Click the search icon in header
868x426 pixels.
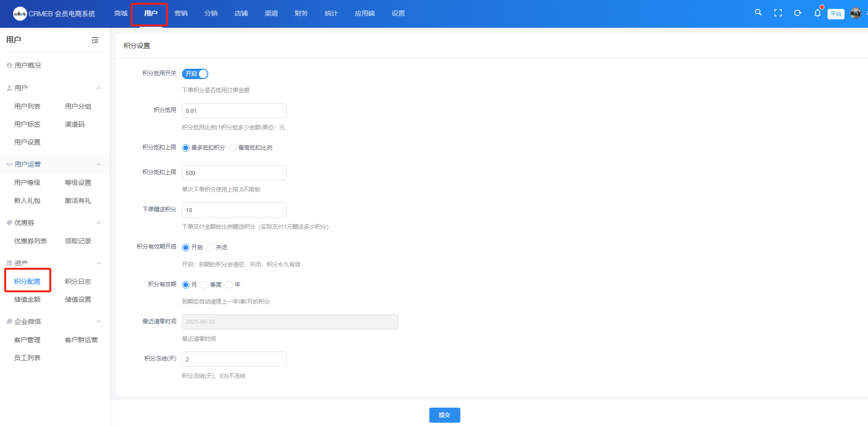point(758,13)
